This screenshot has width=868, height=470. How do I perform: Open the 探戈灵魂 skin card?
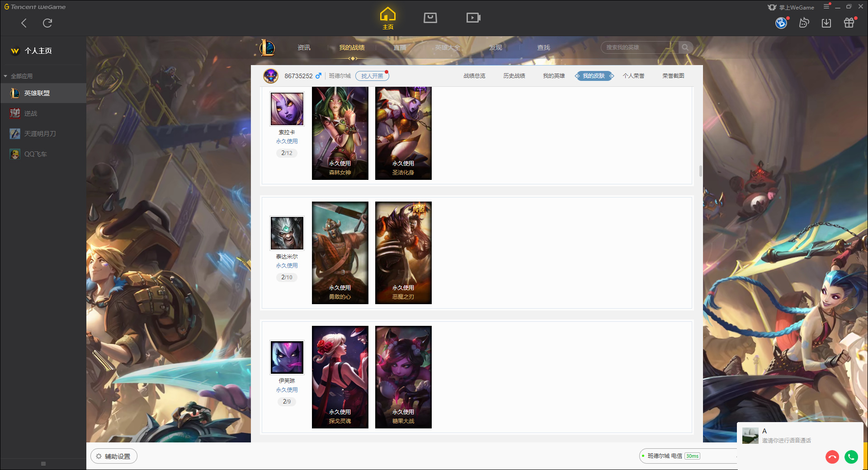[x=340, y=377]
